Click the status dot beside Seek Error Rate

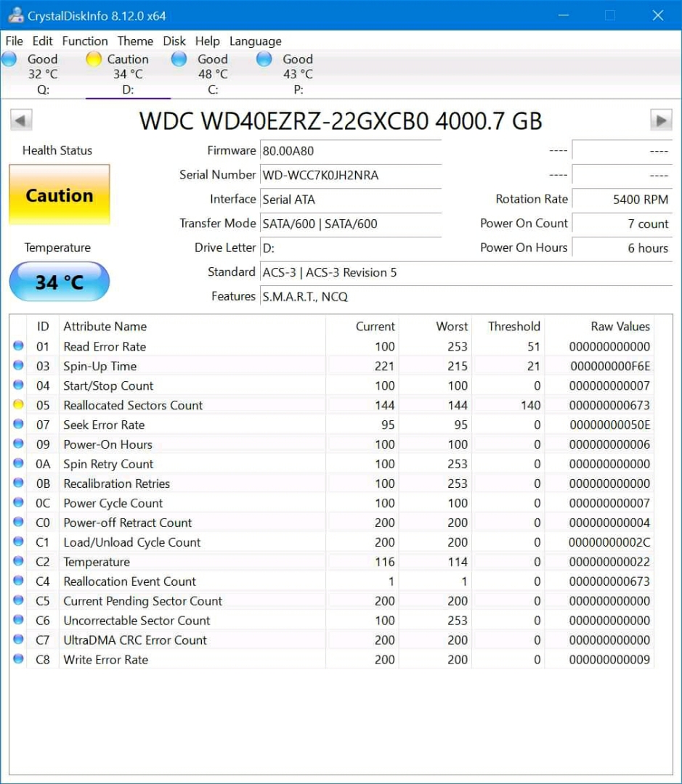coord(18,424)
